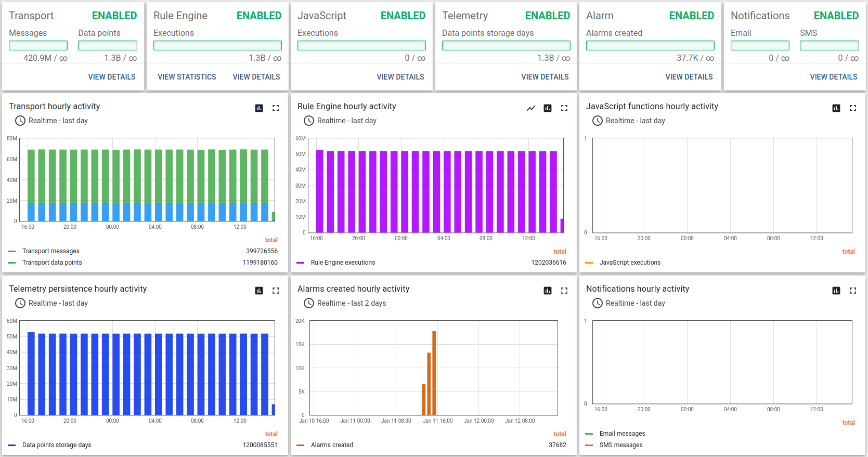This screenshot has width=868, height=457.
Task: Open JavaScript functions hourly activity in fullscreen
Action: pyautogui.click(x=853, y=108)
